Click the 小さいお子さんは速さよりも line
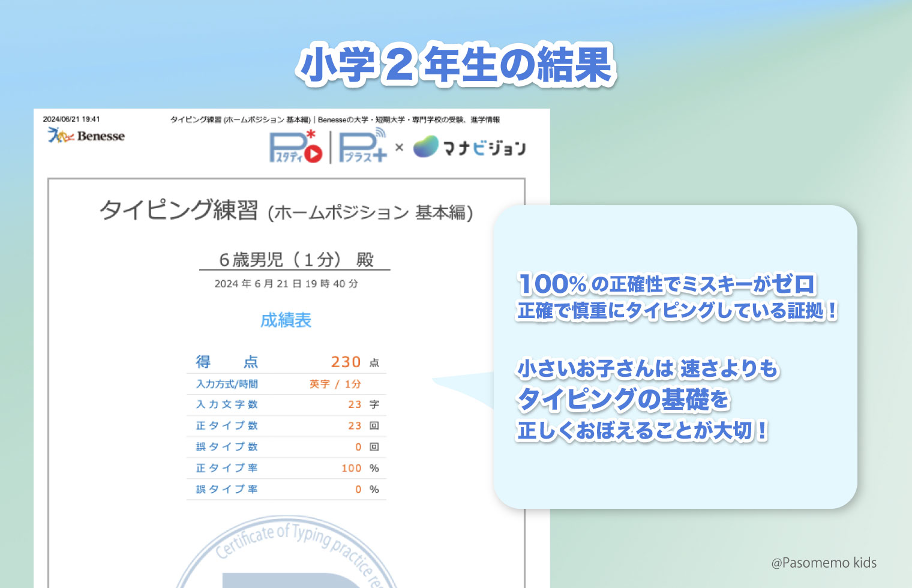Screen dimensions: 912x588 pos(648,368)
